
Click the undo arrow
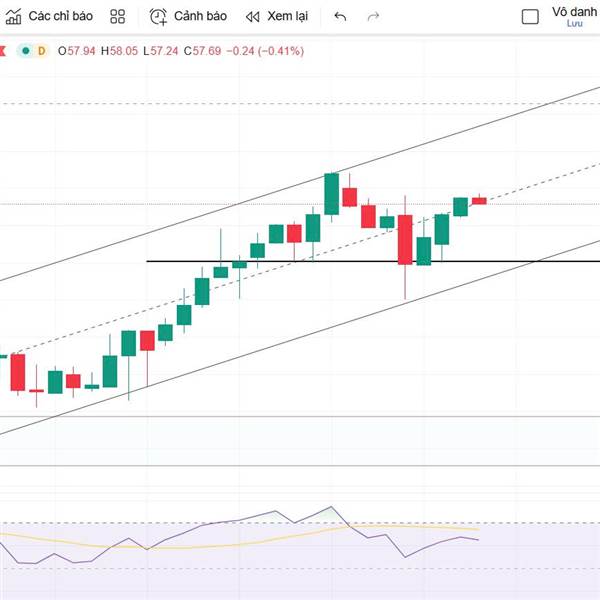tap(340, 16)
